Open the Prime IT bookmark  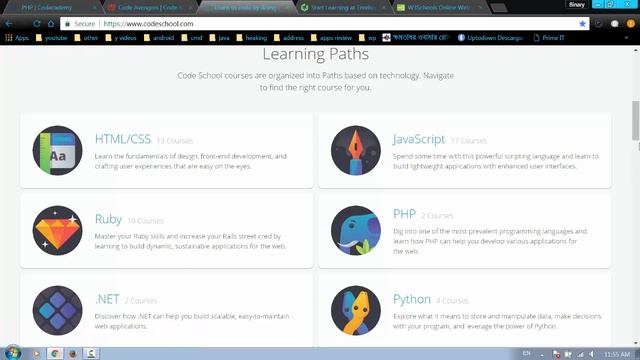[549, 38]
